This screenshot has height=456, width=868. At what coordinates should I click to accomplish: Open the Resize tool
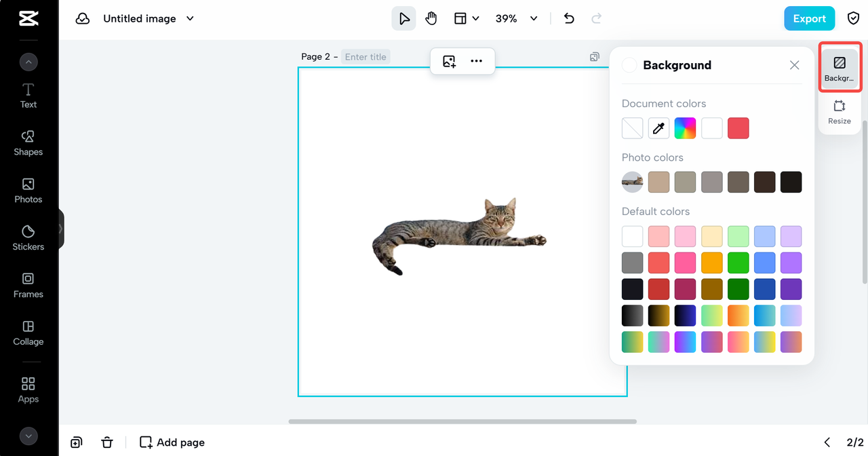840,112
